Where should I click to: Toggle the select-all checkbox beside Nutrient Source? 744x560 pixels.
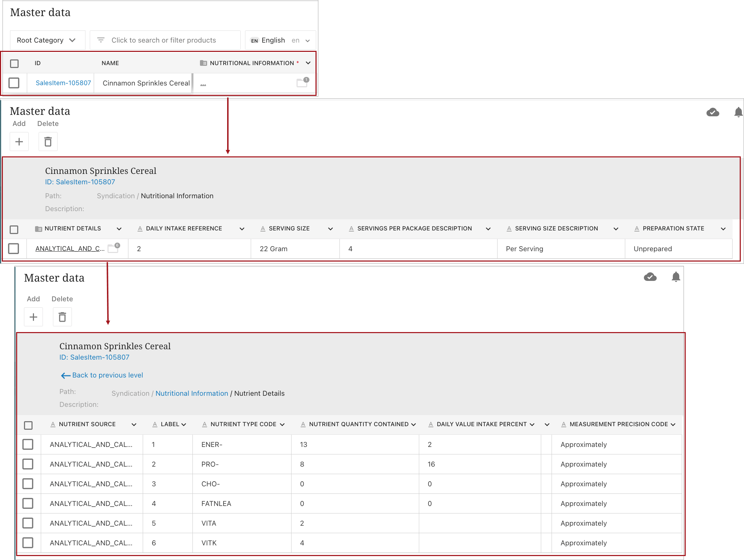click(x=28, y=425)
